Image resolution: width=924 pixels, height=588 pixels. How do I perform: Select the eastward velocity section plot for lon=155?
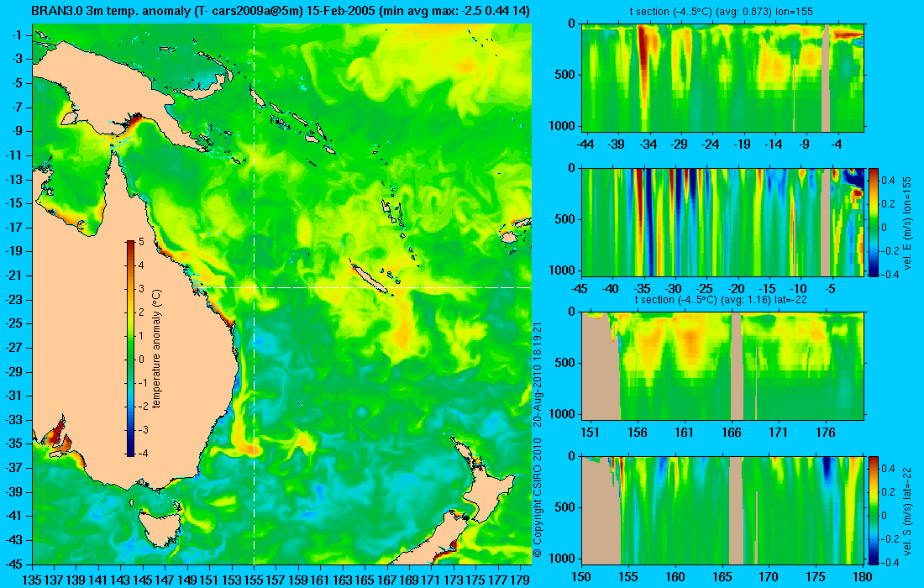point(723,222)
